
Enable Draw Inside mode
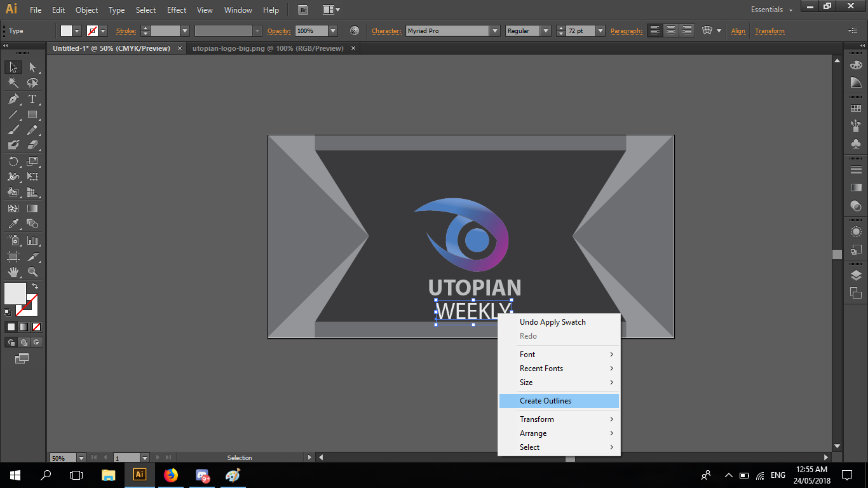[36, 342]
